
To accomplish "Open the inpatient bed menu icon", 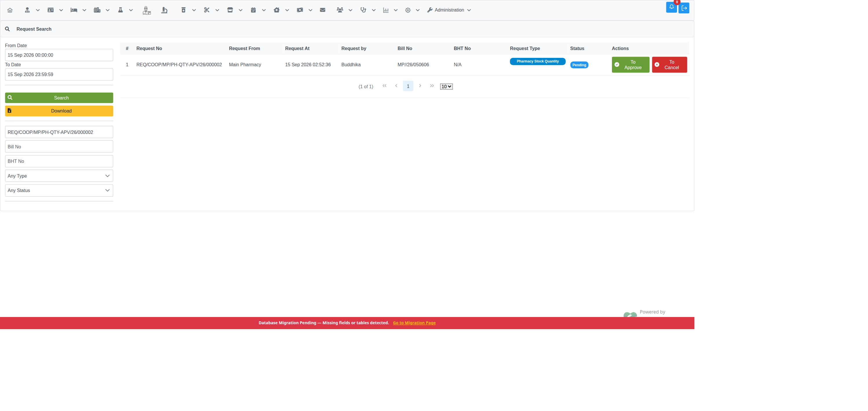I will 74,10.
